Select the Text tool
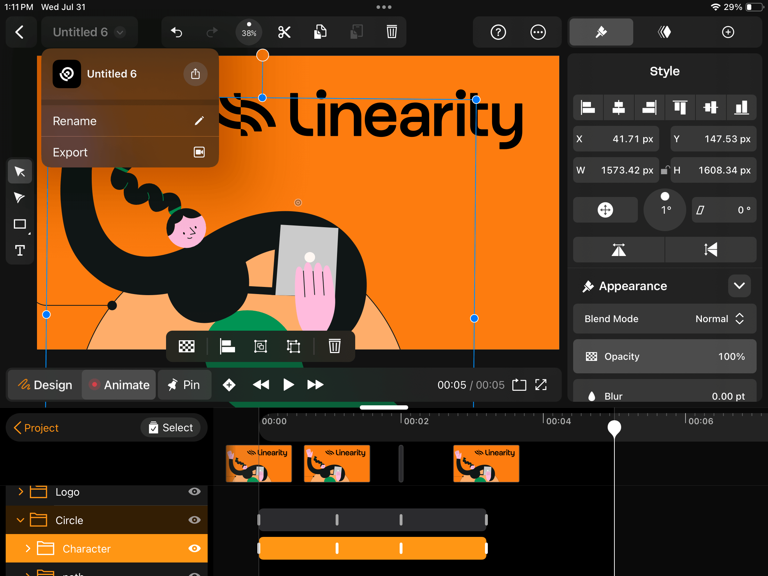768x576 pixels. click(x=20, y=251)
